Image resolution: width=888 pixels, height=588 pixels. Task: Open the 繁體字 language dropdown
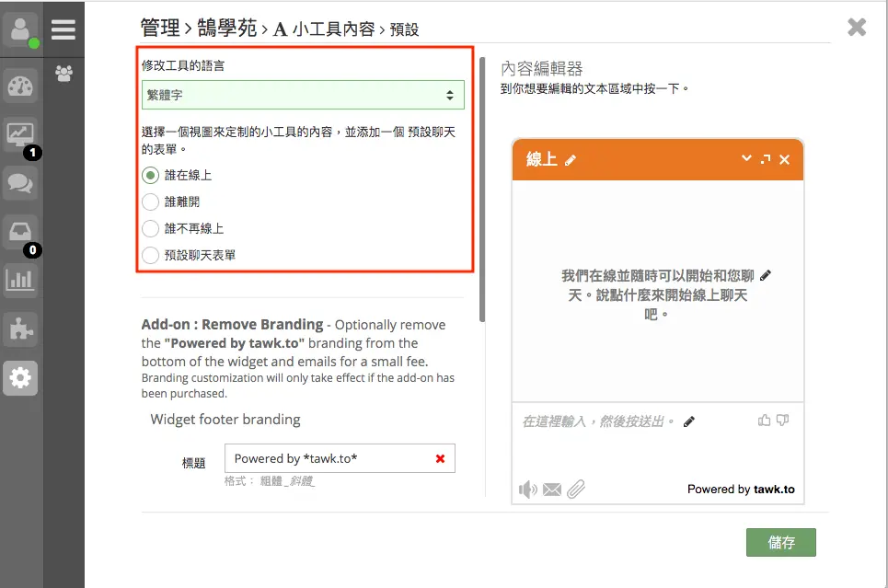303,95
